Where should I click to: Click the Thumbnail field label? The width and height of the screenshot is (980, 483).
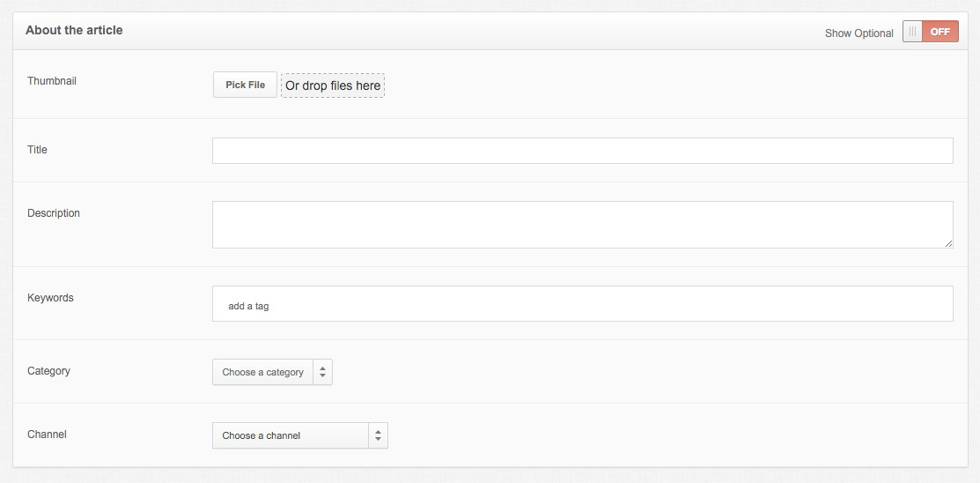(52, 81)
